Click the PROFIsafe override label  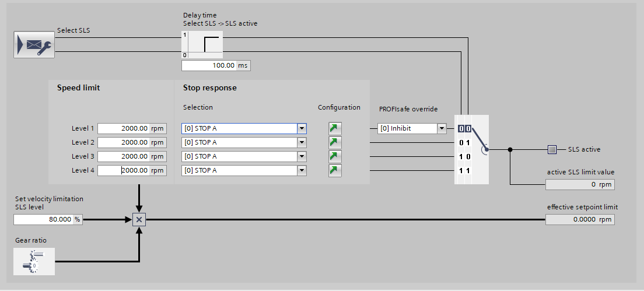tap(408, 109)
